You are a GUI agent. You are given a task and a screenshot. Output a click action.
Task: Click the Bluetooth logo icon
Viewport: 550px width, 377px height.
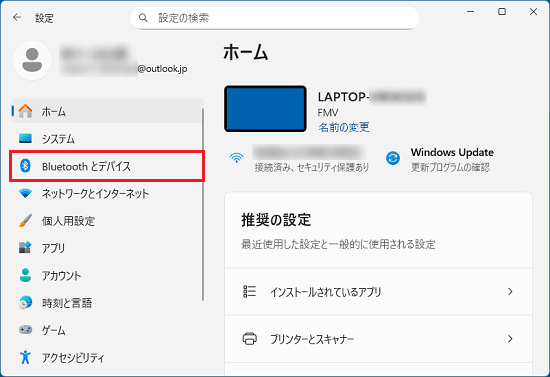tap(25, 166)
